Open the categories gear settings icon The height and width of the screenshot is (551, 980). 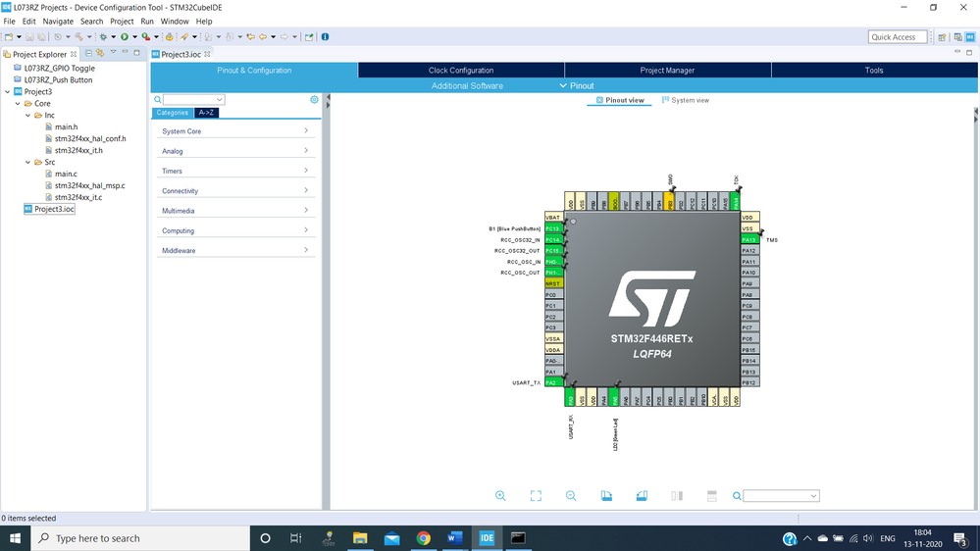(314, 100)
